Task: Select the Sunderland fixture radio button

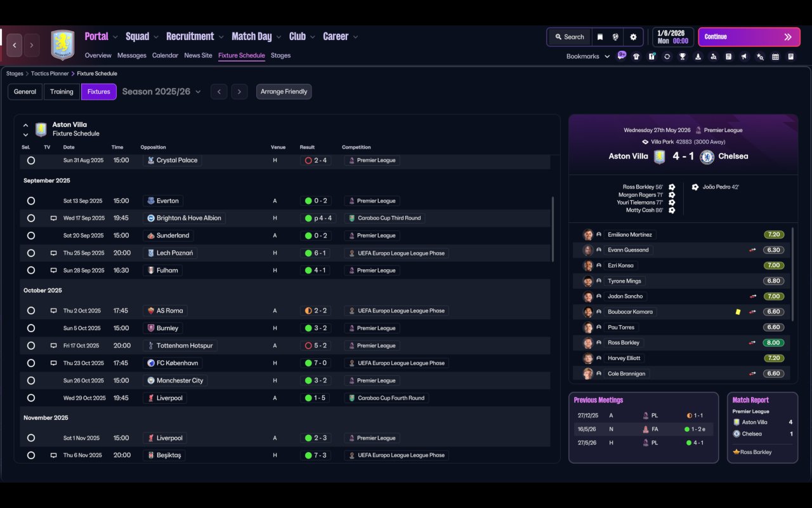Action: click(x=30, y=236)
